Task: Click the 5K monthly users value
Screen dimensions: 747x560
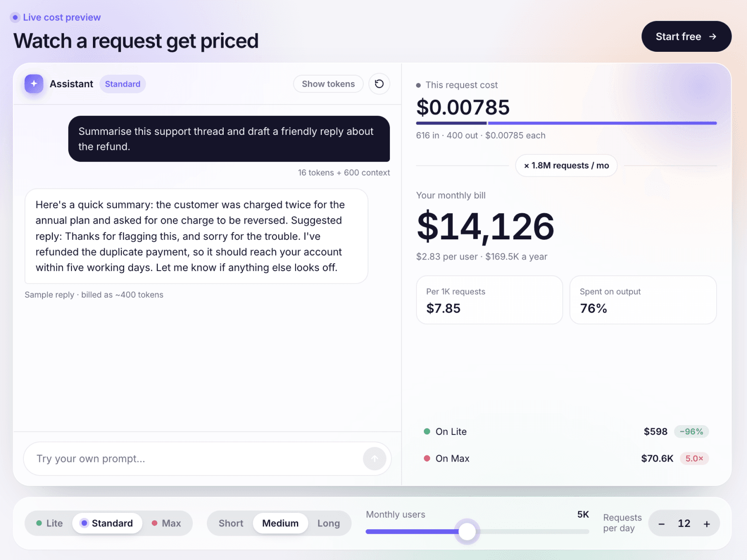Action: pyautogui.click(x=583, y=514)
